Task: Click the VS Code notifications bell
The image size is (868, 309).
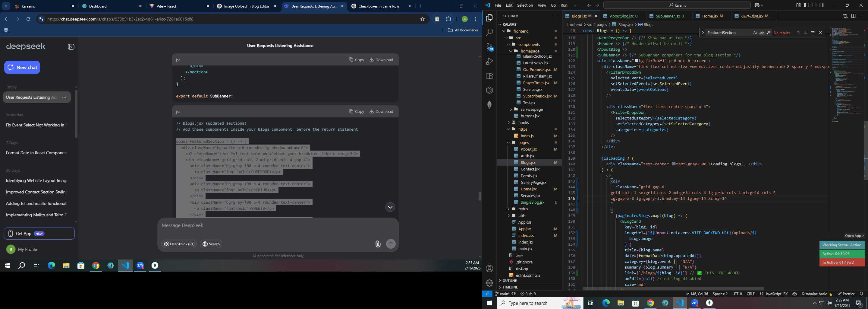Action: [861, 294]
